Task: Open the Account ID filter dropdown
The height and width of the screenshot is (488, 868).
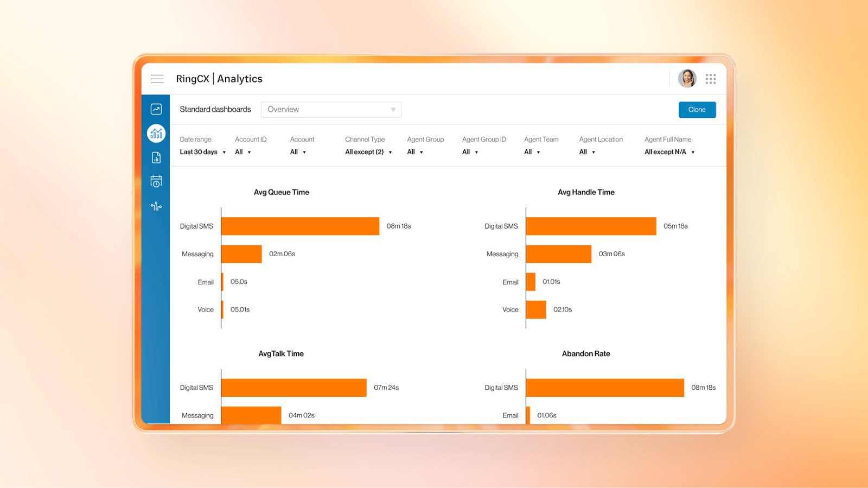Action: point(242,153)
